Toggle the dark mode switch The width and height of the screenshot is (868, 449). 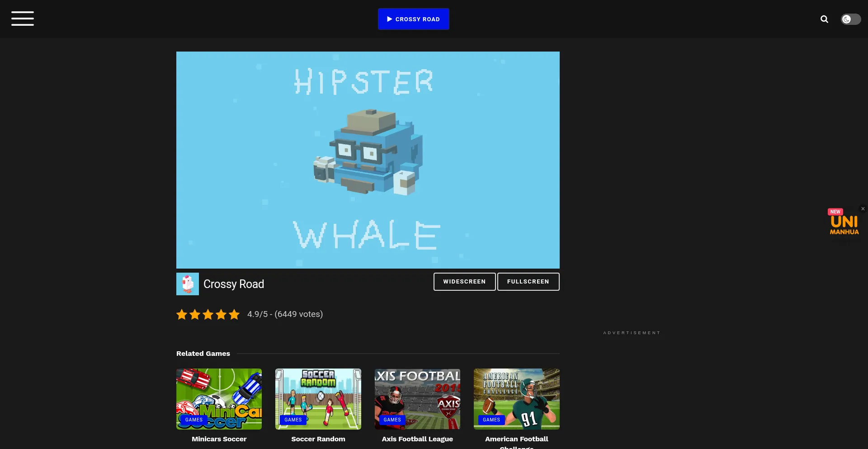point(850,19)
